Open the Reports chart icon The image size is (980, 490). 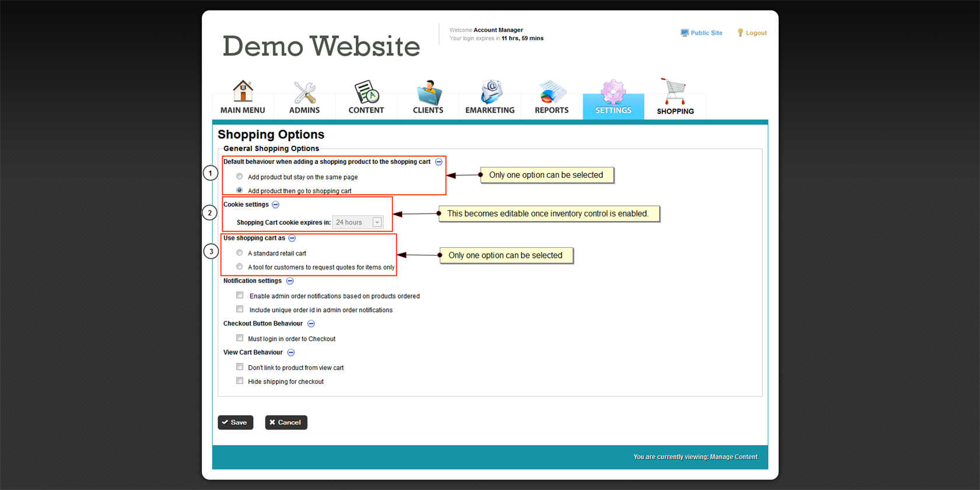click(x=551, y=92)
